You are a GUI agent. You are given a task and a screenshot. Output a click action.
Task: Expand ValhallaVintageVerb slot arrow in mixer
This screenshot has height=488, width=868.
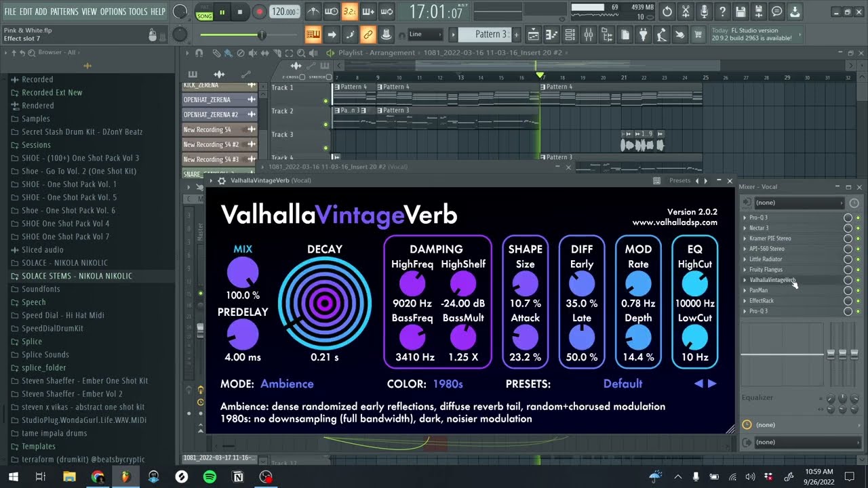point(745,280)
